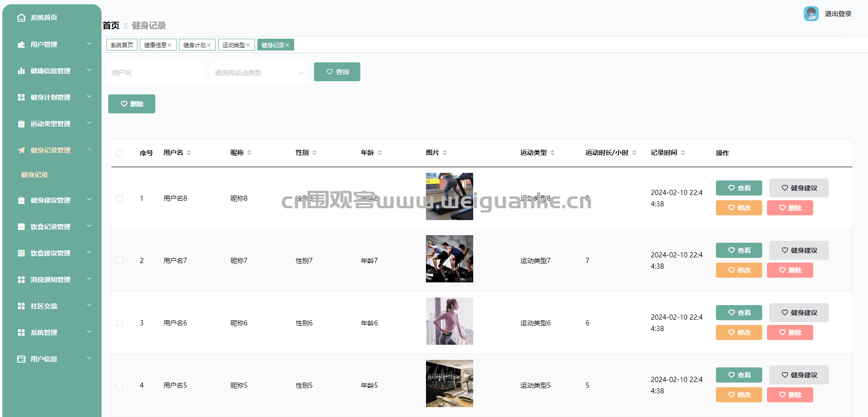Viewport: 868px width, 417px height.
Task: Toggle the select-all checkbox in table header
Action: [x=119, y=153]
